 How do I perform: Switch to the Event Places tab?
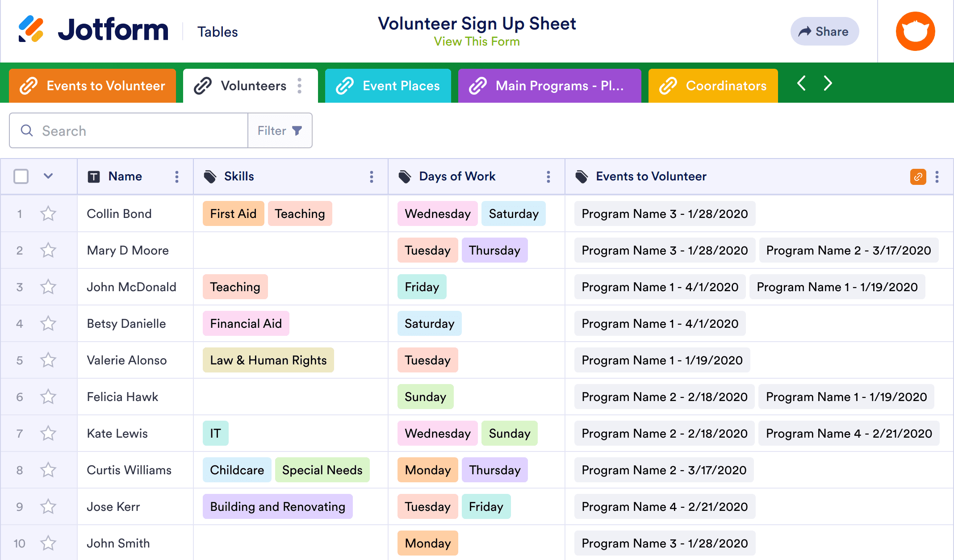point(388,85)
